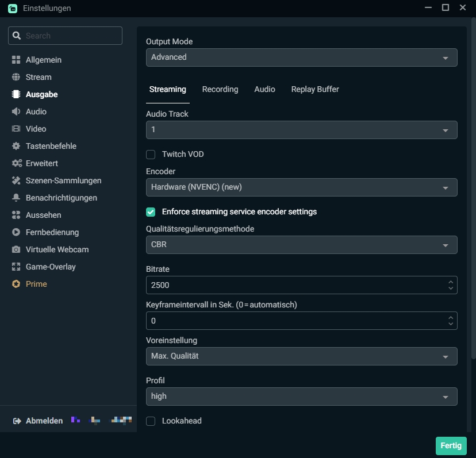
Task: Click the Allgemein grid icon in sidebar
Action: point(16,60)
